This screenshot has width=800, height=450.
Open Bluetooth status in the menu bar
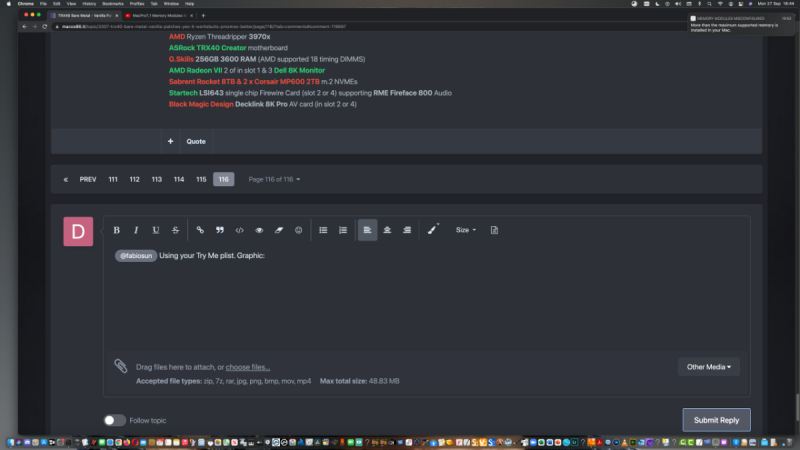[x=699, y=4]
